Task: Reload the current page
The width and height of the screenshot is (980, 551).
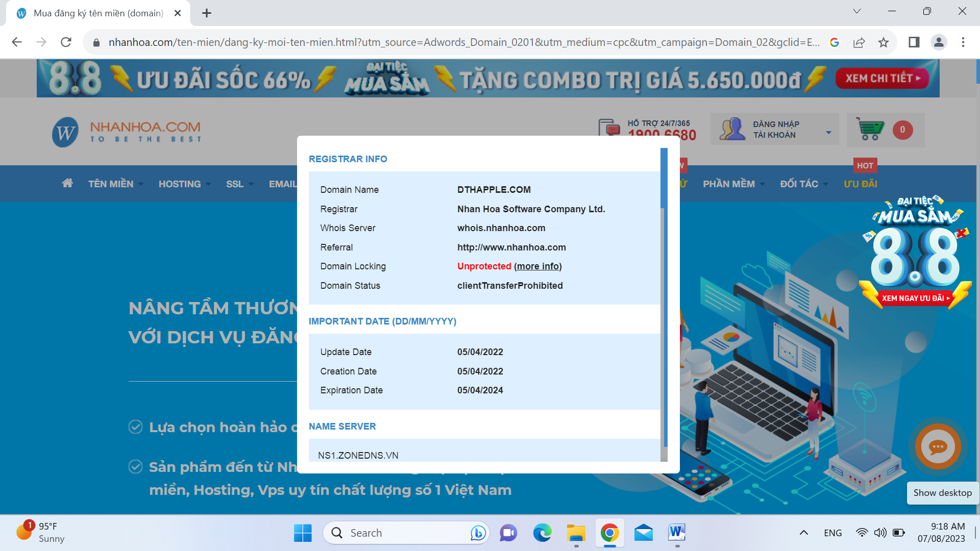Action: pos(66,42)
